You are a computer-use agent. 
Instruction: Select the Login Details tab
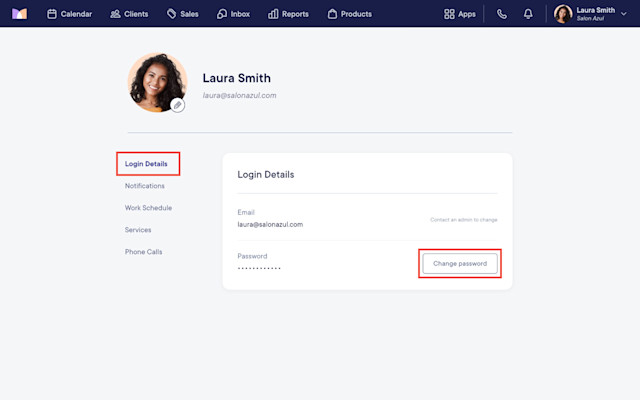click(x=146, y=164)
